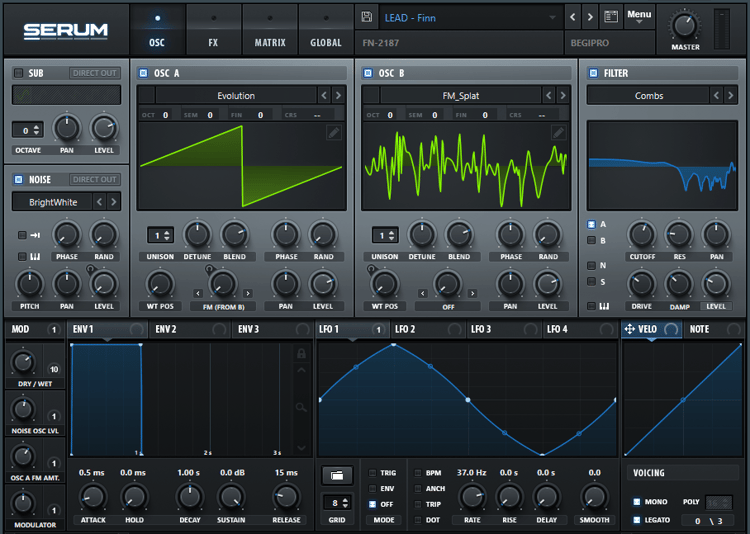Open the Menu dropdown
750x534 pixels.
[639, 17]
